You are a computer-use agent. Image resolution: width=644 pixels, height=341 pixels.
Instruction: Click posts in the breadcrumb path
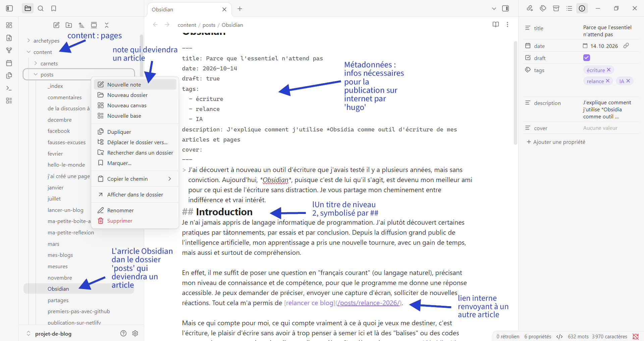coord(209,25)
